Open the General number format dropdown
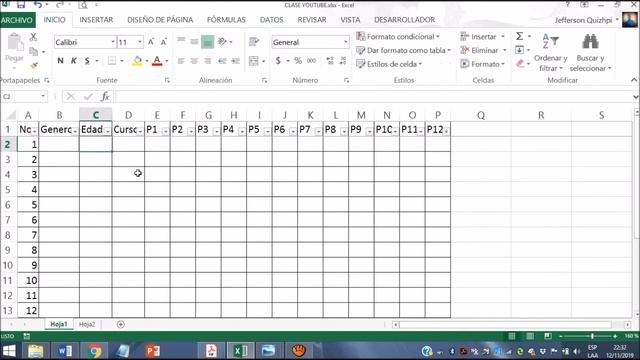The width and height of the screenshot is (640, 360). coord(345,42)
